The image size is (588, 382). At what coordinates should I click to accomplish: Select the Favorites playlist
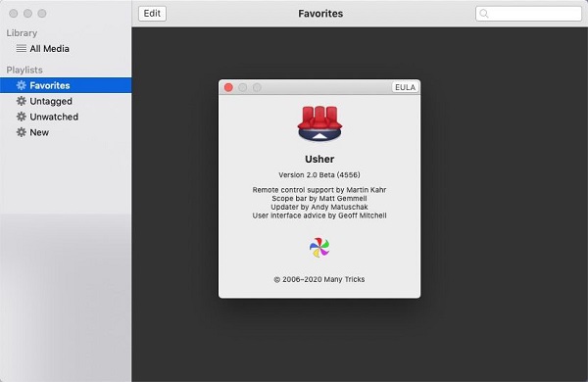point(66,85)
